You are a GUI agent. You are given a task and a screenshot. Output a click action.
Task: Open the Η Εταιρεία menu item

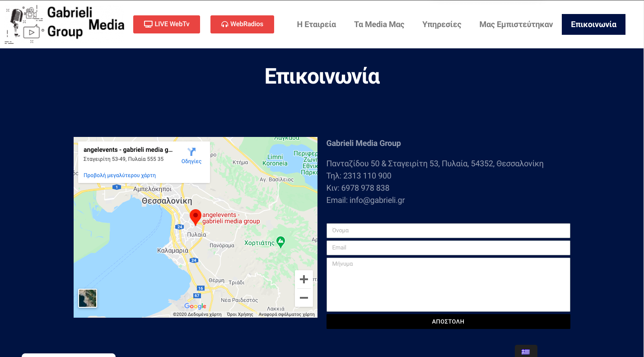coord(316,24)
